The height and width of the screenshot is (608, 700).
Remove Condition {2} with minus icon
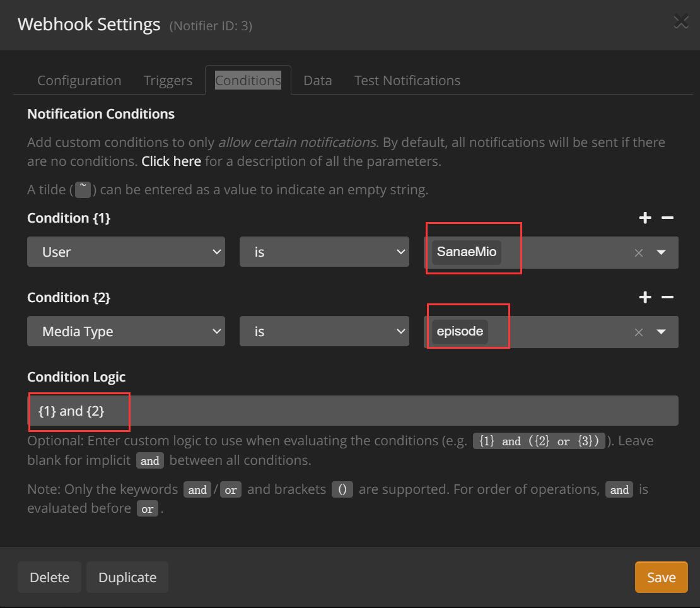pyautogui.click(x=667, y=298)
